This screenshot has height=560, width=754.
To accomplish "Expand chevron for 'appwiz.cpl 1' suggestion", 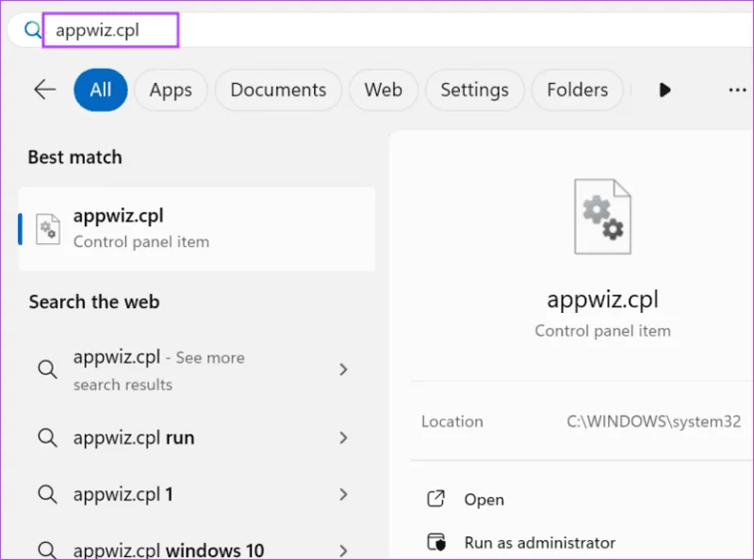I will point(343,494).
